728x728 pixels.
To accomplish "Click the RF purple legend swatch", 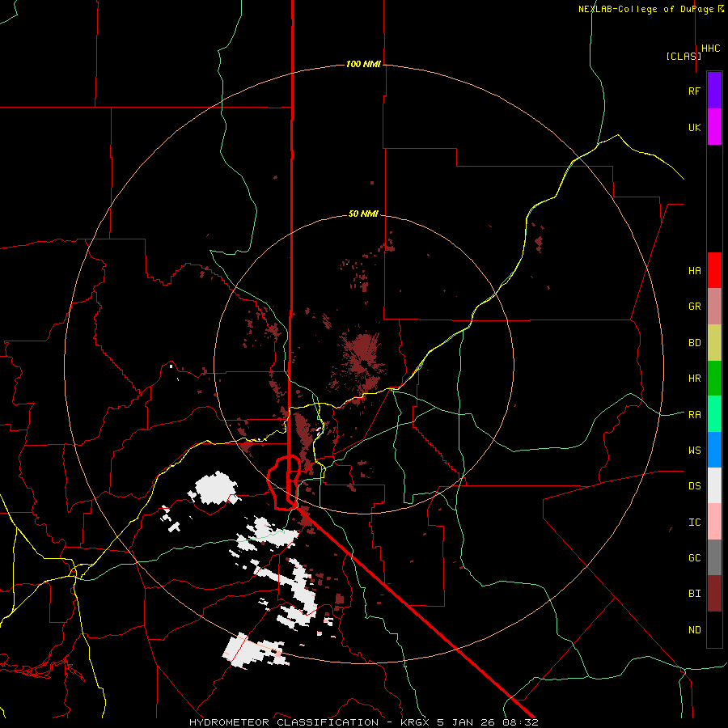I will (x=714, y=91).
